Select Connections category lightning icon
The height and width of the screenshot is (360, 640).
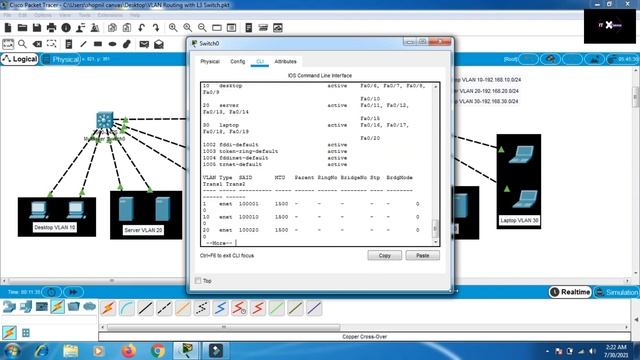[58, 307]
